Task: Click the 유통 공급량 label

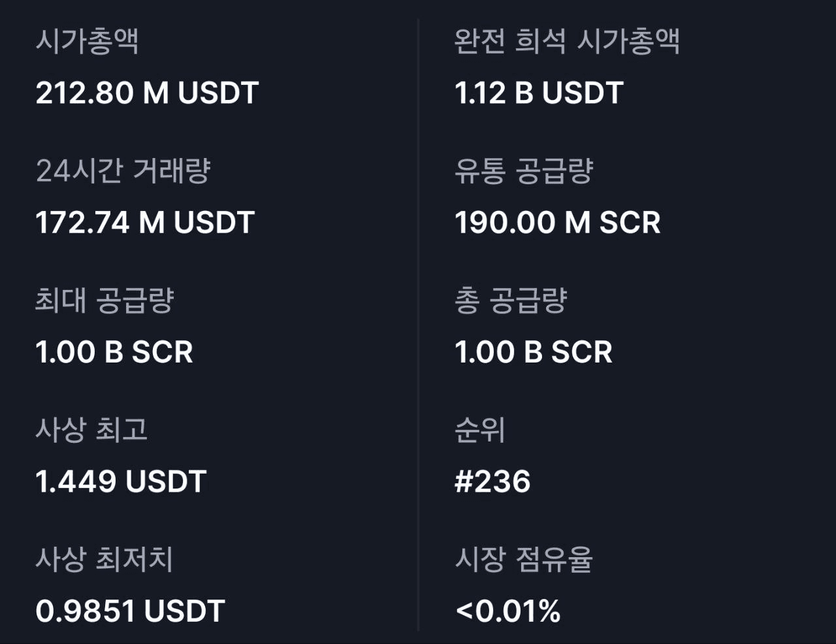Action: click(524, 171)
